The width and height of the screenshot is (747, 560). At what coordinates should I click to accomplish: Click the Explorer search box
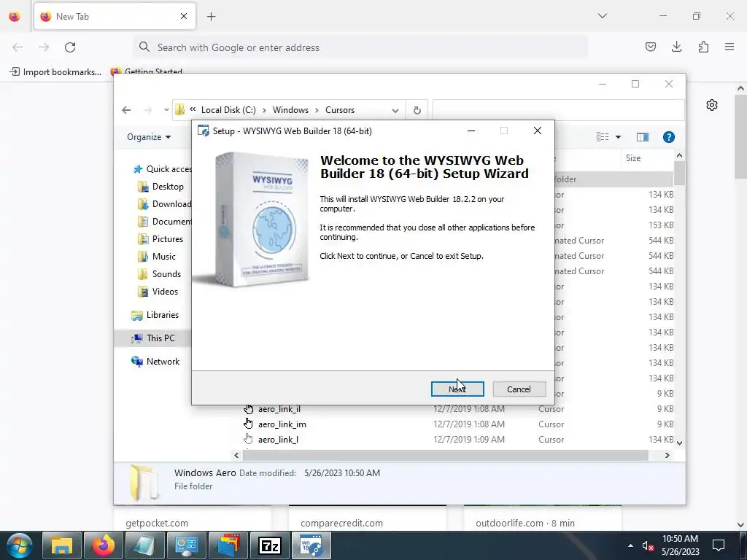[x=558, y=110]
